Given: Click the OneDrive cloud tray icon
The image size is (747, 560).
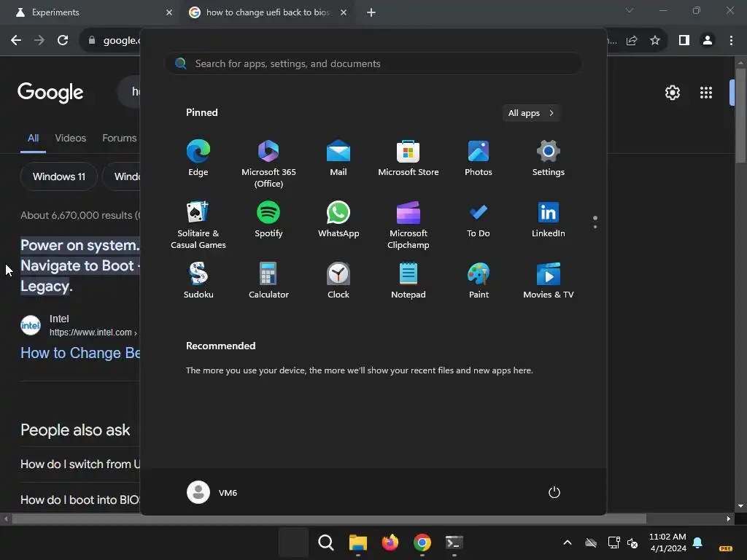Looking at the screenshot, I should pyautogui.click(x=591, y=542).
